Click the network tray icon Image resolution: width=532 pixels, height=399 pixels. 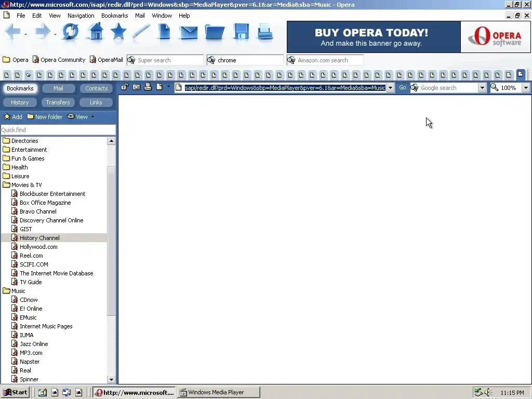[478, 392]
